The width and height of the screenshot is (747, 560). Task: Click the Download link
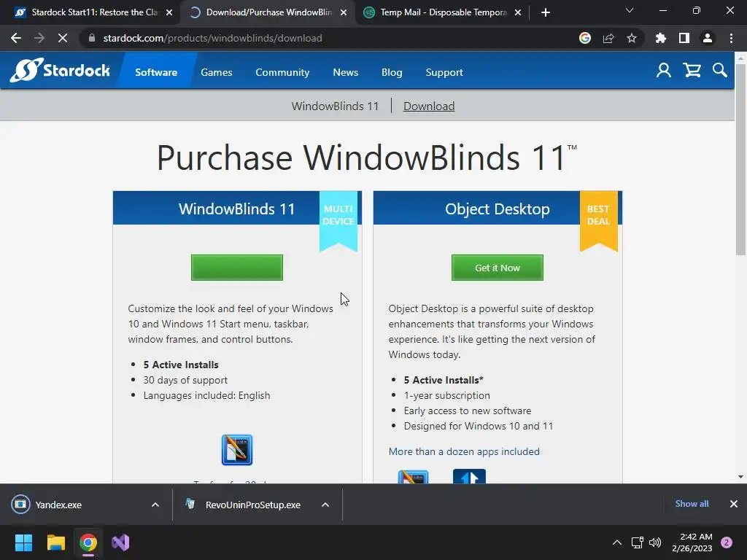click(x=429, y=106)
